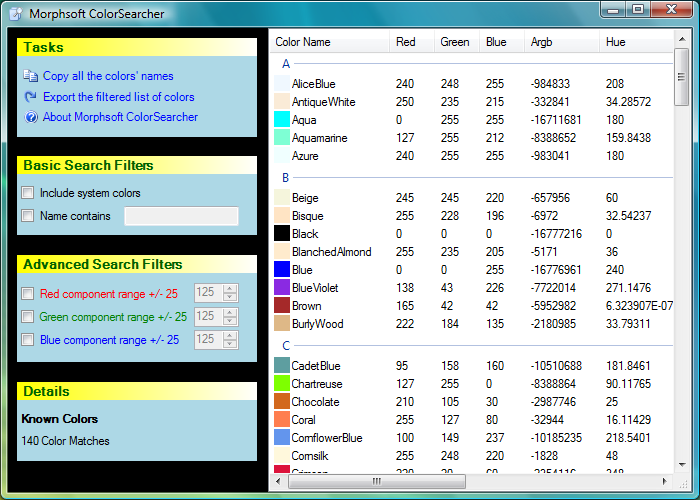Open About Morphsoft ColorSearcher
The height and width of the screenshot is (500, 700).
[x=120, y=117]
